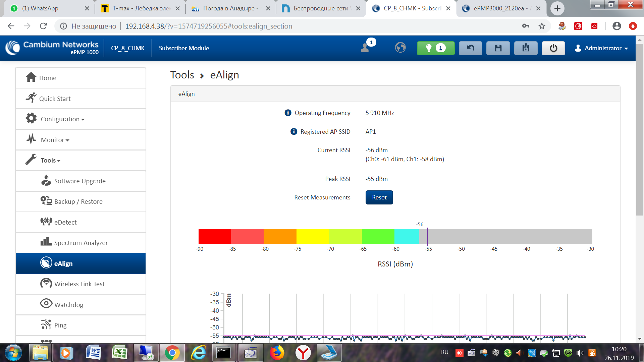Open the notifications lightbulb button
Image resolution: width=644 pixels, height=362 pixels.
click(x=435, y=48)
